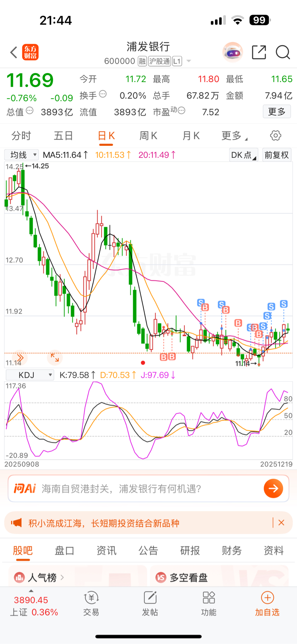Select the 日K tab
The image size is (297, 644).
click(x=106, y=136)
